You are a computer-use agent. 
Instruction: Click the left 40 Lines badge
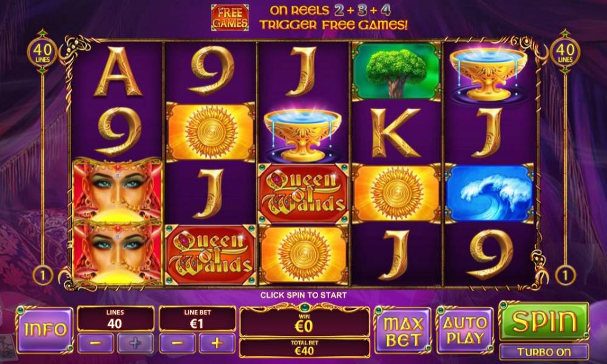42,52
